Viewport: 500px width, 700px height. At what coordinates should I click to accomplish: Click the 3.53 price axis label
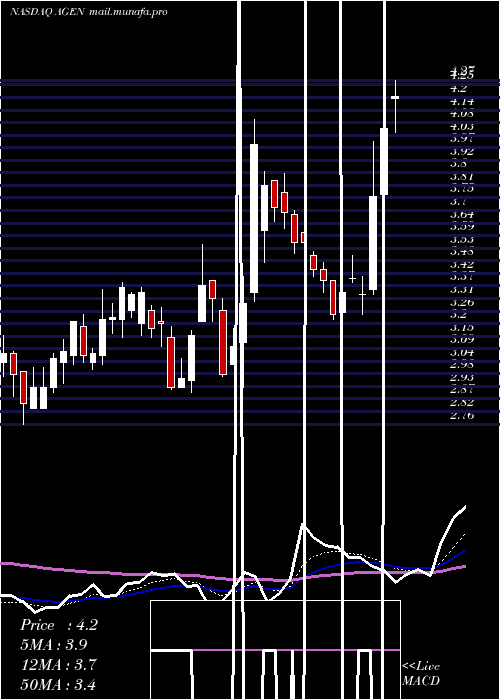[x=462, y=240]
